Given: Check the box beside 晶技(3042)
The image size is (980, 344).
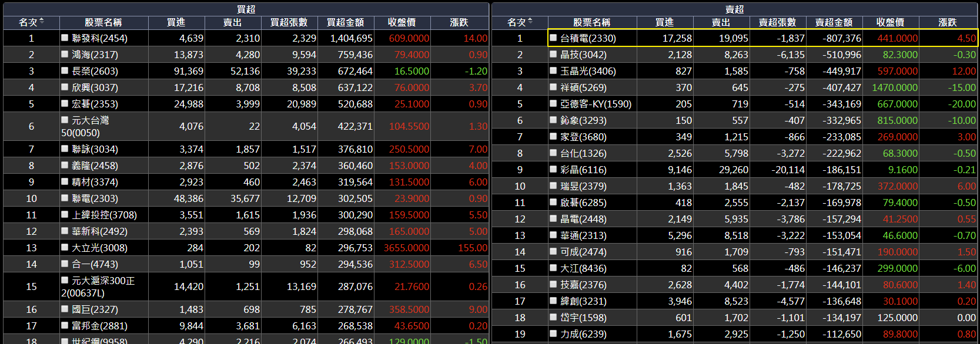Looking at the screenshot, I should (553, 54).
